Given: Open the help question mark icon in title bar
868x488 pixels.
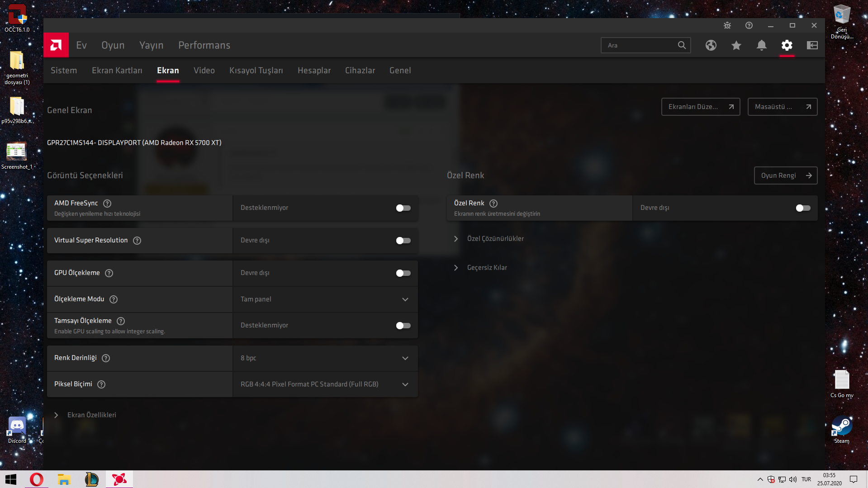Looking at the screenshot, I should point(749,25).
